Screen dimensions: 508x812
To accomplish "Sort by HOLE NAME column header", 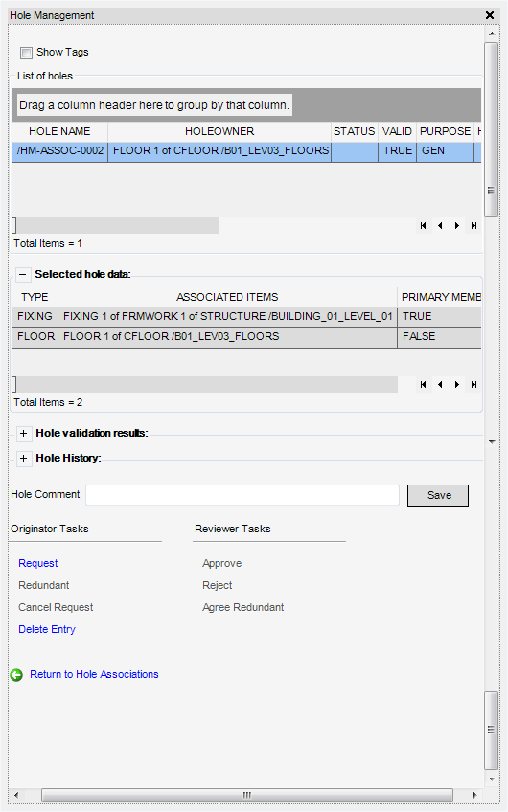I will click(59, 131).
